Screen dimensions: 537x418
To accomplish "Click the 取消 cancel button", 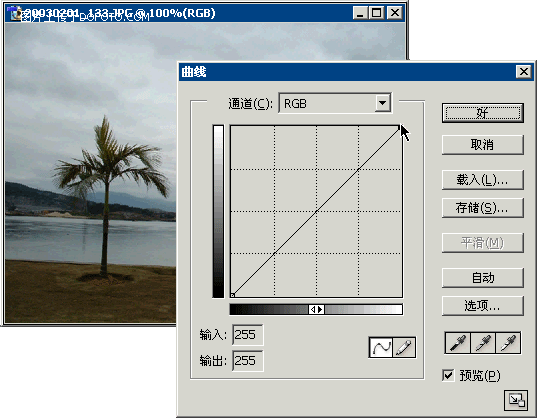I will point(483,145).
